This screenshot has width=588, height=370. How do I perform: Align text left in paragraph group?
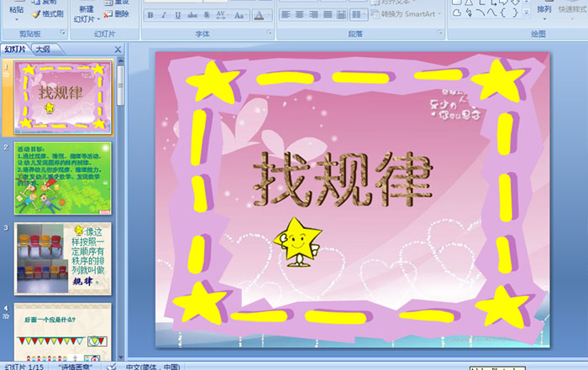point(286,14)
